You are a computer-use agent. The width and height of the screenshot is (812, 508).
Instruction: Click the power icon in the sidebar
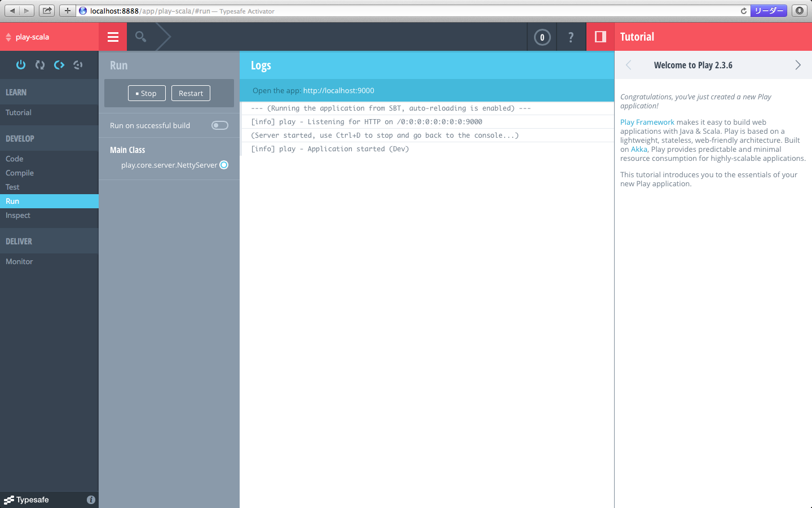click(21, 65)
